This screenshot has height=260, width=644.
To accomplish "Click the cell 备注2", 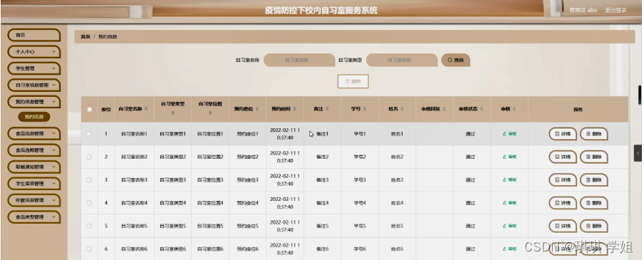I will pos(323,157).
